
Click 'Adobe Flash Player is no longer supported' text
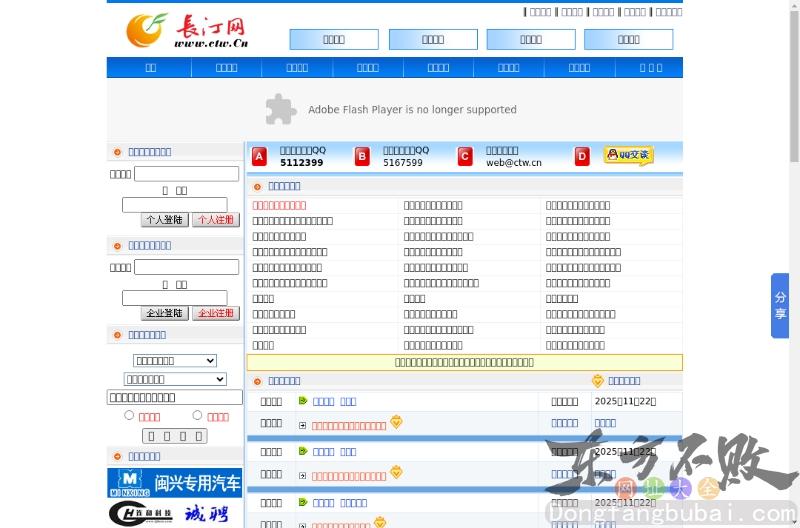click(412, 110)
